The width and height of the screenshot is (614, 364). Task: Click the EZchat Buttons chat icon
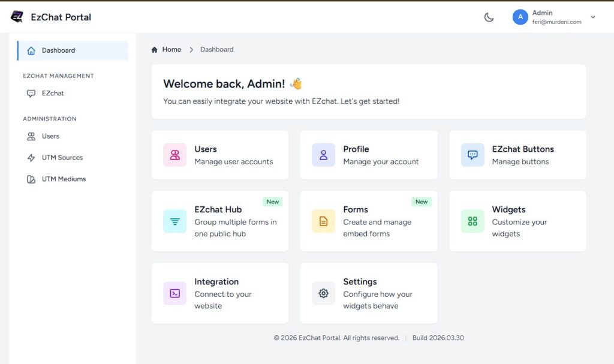[x=472, y=155]
